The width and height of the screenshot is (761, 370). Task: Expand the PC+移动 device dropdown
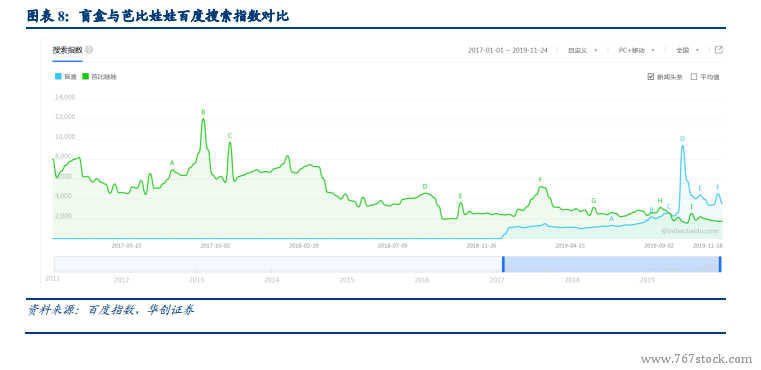(x=636, y=50)
